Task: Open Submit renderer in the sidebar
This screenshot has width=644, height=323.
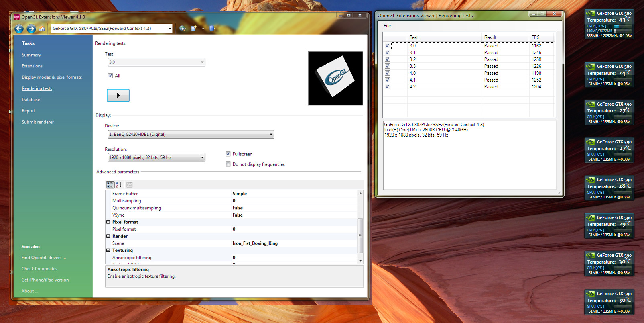Action: point(38,122)
